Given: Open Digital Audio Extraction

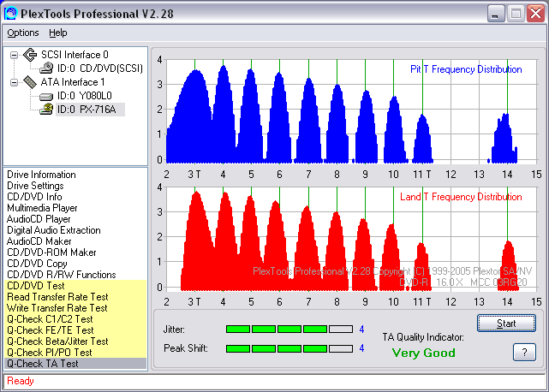Looking at the screenshot, I should 54,230.
